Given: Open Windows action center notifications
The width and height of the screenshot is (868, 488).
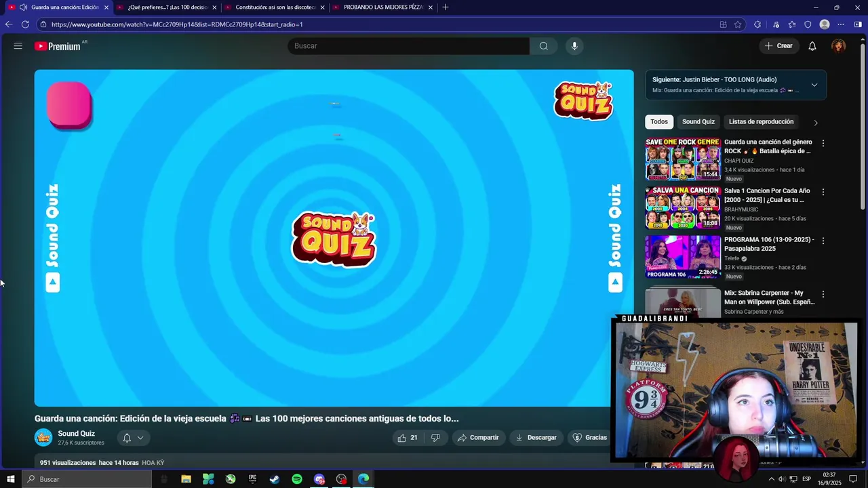Looking at the screenshot, I should [x=853, y=479].
